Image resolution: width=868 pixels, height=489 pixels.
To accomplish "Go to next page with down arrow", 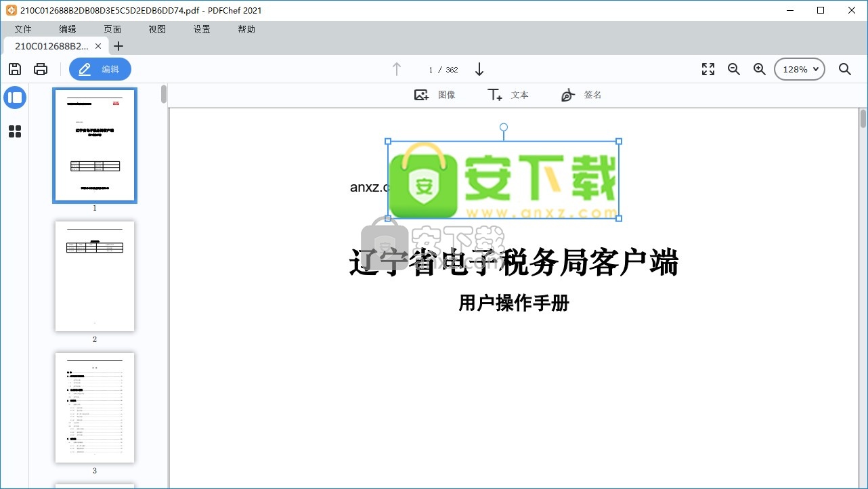I will (479, 69).
